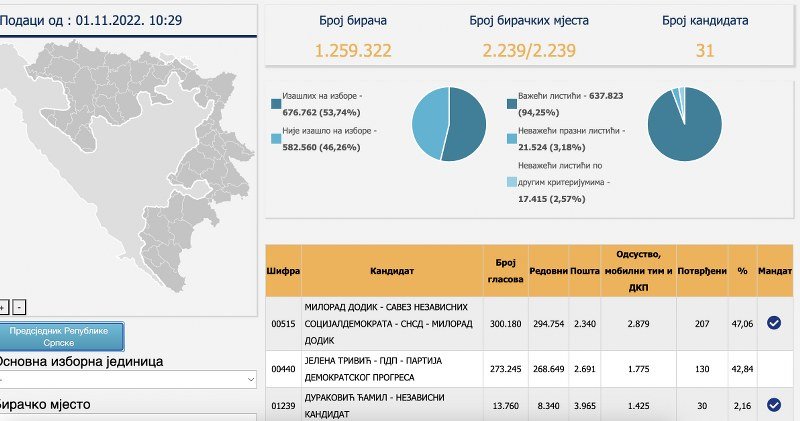Click the 'Шифра' column header

(283, 270)
